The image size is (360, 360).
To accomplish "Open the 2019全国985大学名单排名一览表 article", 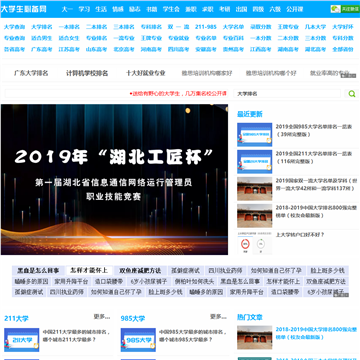I will pos(313,130).
